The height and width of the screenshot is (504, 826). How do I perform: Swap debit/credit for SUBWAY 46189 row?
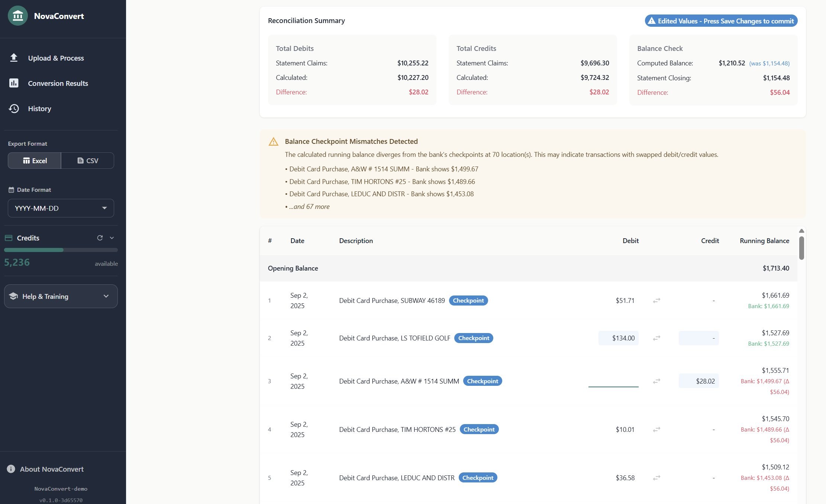coord(656,300)
